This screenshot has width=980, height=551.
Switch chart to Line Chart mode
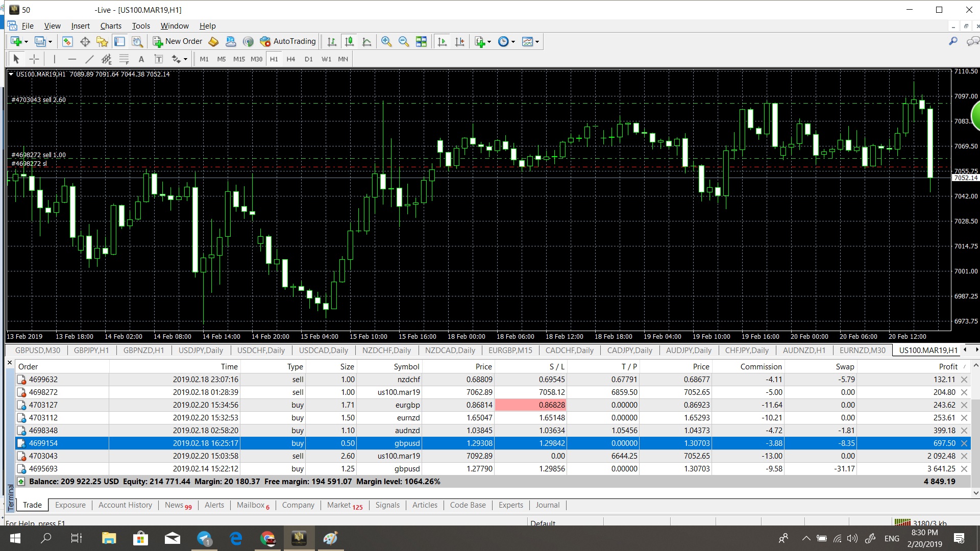pos(366,42)
